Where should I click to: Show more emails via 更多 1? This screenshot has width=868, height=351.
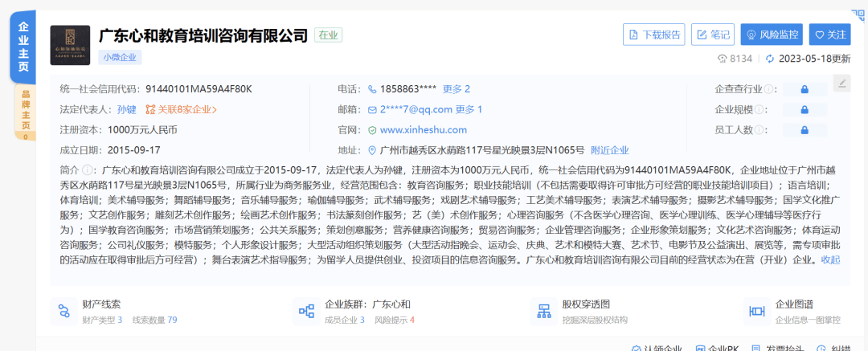469,109
